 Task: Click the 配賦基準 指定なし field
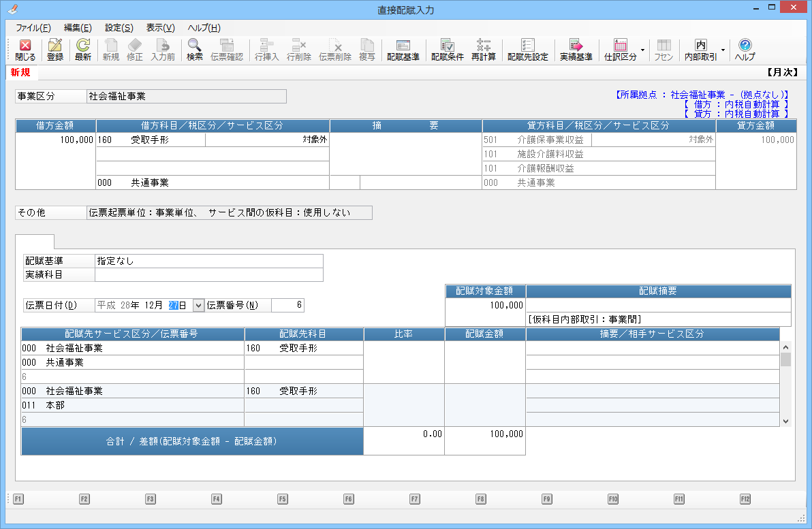pyautogui.click(x=208, y=261)
